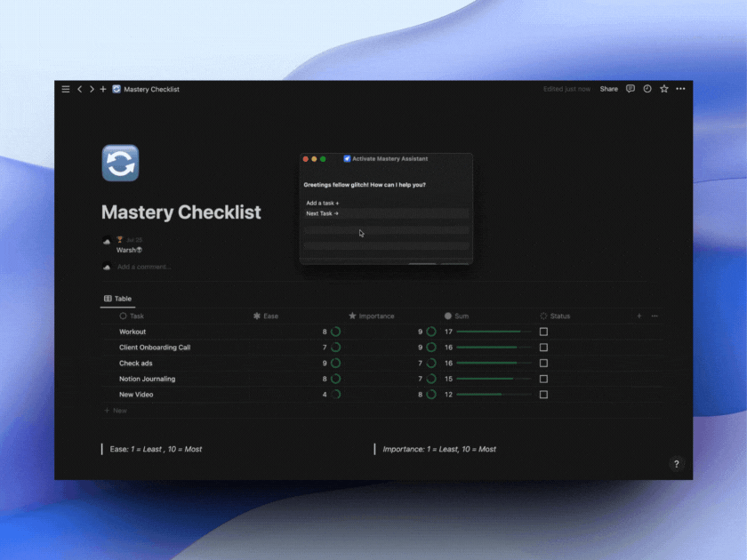Check the checkbox beside Activate Mastery Assistant
747x560 pixels.
pyautogui.click(x=347, y=158)
